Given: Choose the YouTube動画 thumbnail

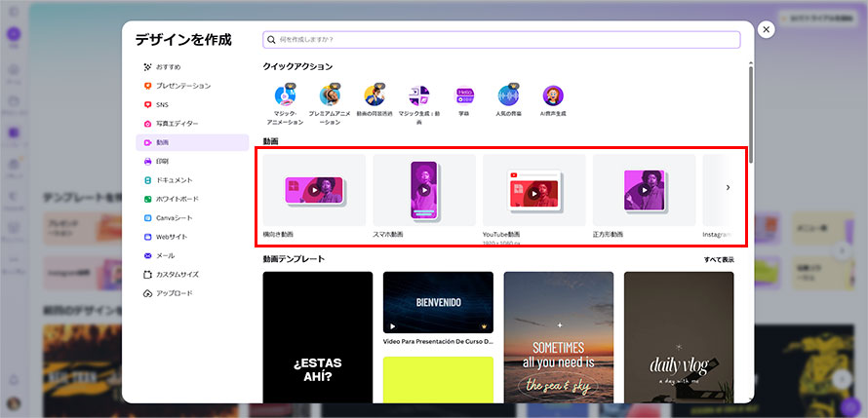Looking at the screenshot, I should coord(534,190).
